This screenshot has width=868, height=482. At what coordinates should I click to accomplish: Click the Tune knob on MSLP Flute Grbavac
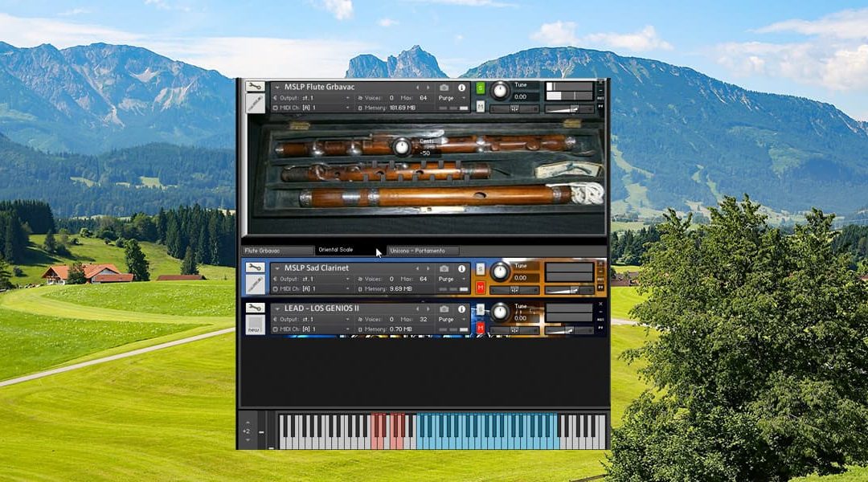[500, 91]
